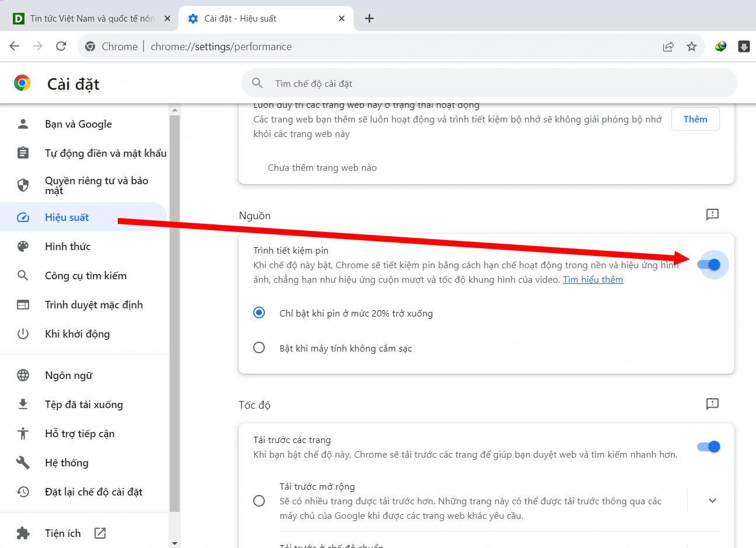The width and height of the screenshot is (756, 548).
Task: Open the Tìm hiểu thêm link
Action: [593, 280]
